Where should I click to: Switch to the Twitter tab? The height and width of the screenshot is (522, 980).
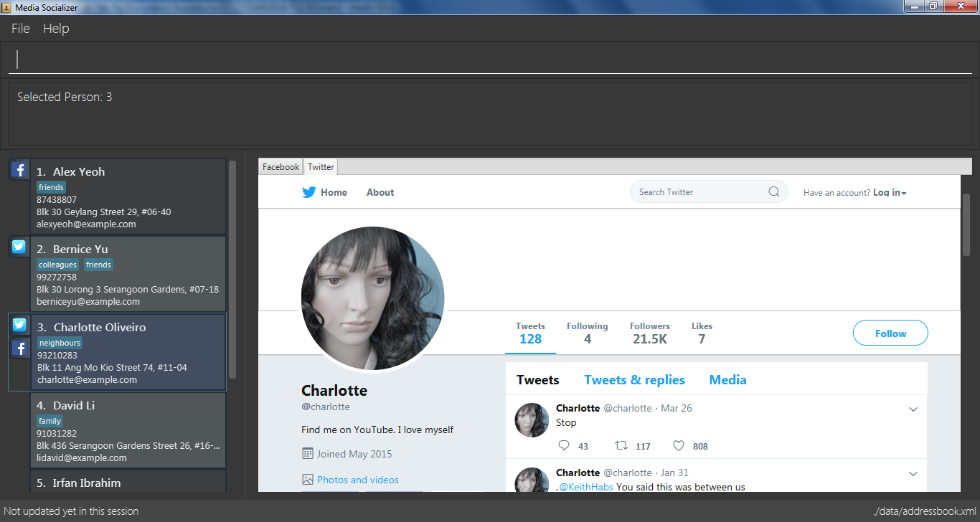(x=321, y=166)
